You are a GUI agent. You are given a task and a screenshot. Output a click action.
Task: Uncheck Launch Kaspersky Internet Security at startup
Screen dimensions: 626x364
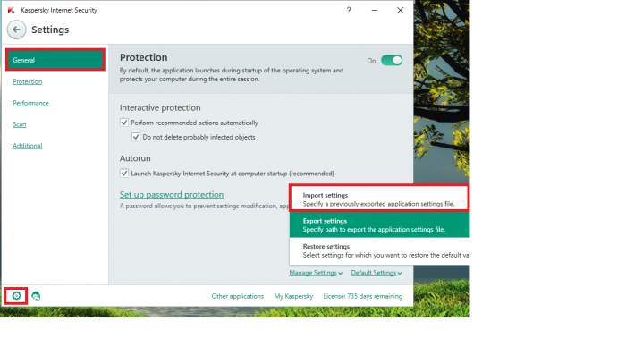pyautogui.click(x=124, y=174)
